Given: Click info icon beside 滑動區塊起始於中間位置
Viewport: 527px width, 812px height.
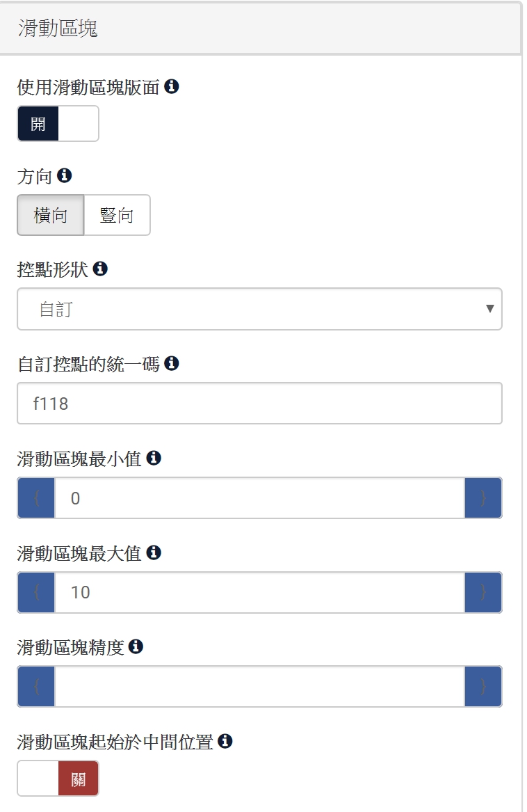Looking at the screenshot, I should 225,741.
